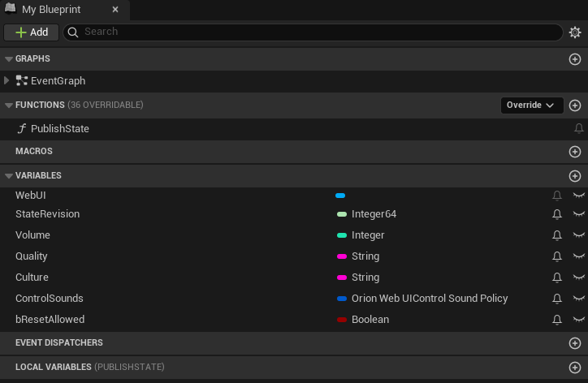The width and height of the screenshot is (588, 383).
Task: Focus the Search input field
Action: [313, 32]
